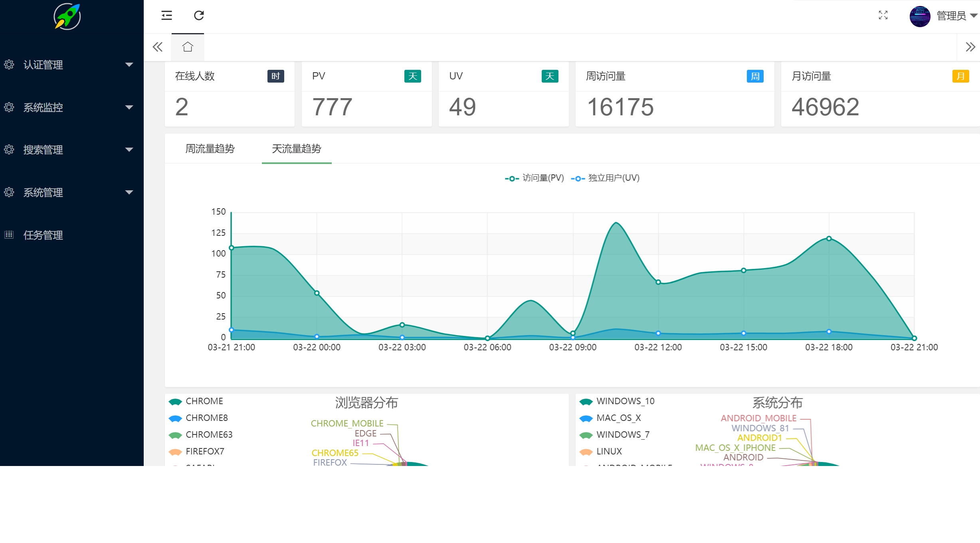Click the rocket logo
The height and width of the screenshot is (543, 980).
pos(67,16)
